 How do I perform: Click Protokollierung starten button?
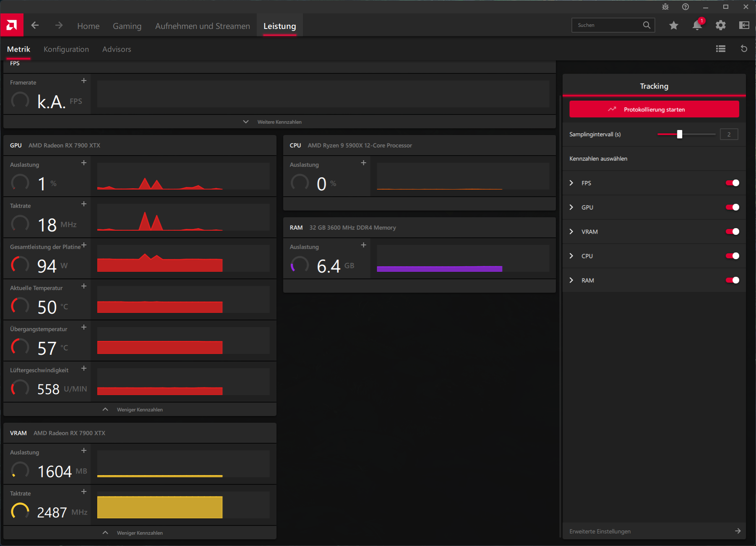click(x=654, y=109)
